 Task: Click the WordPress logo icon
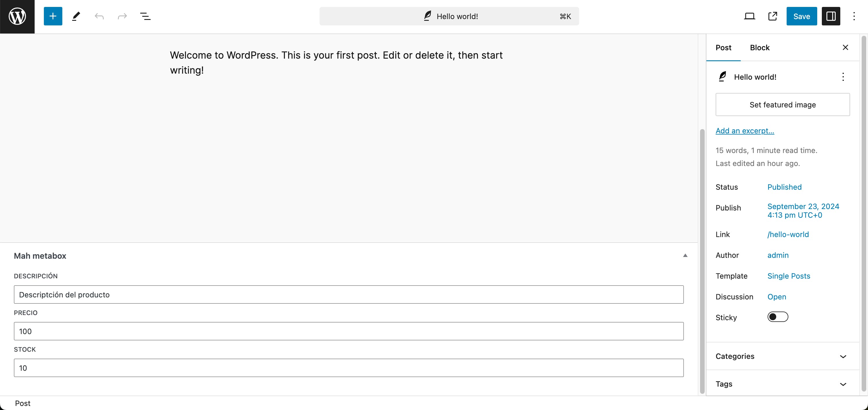coord(17,17)
